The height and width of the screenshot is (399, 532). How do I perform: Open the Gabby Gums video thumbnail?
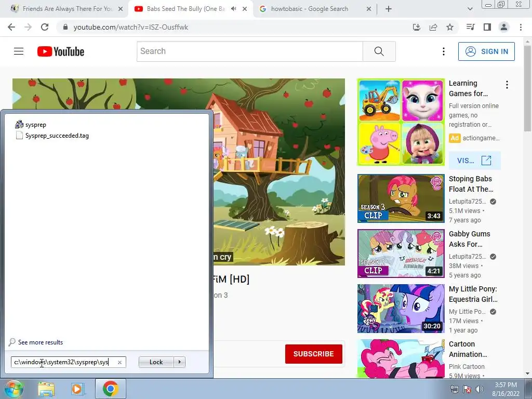(x=401, y=254)
